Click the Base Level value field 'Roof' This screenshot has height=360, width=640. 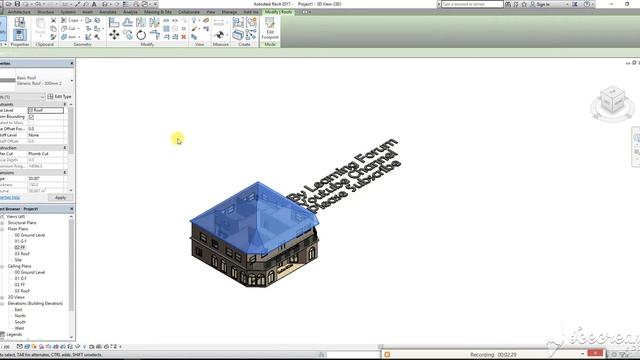pos(46,110)
